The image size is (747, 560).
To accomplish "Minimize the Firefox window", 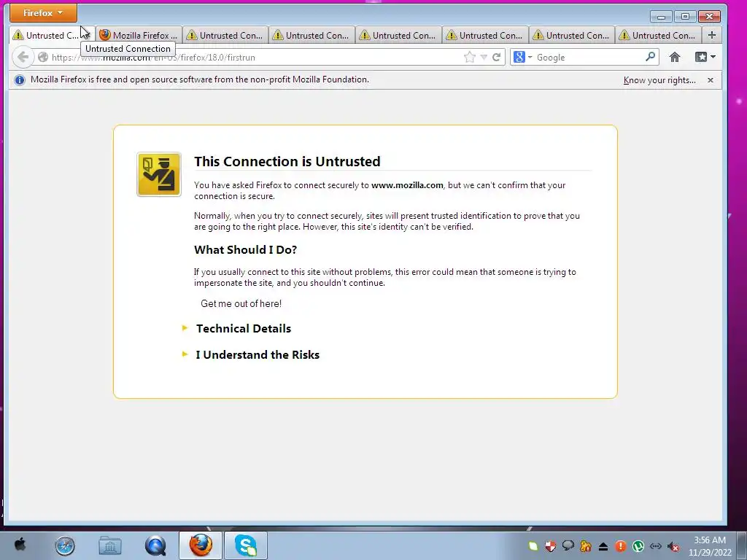I will (661, 17).
